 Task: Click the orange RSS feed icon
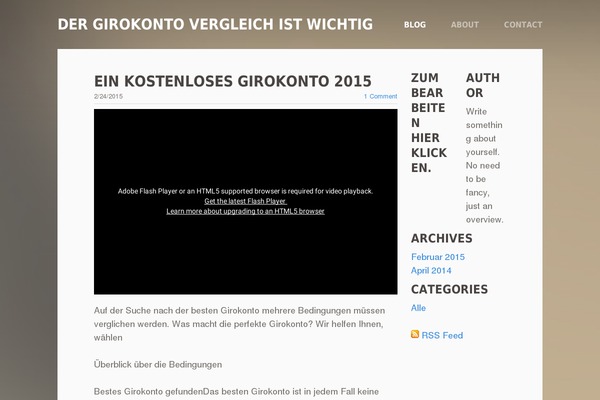pyautogui.click(x=415, y=334)
